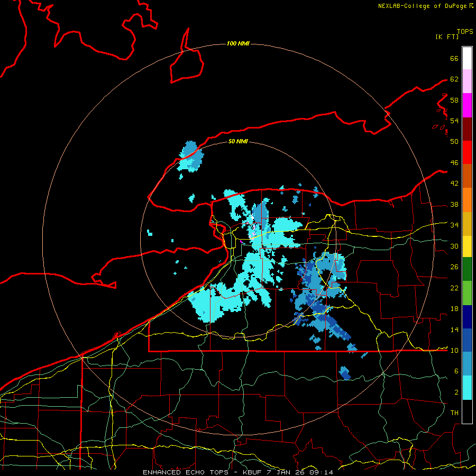Click the legend value 38

(454, 204)
